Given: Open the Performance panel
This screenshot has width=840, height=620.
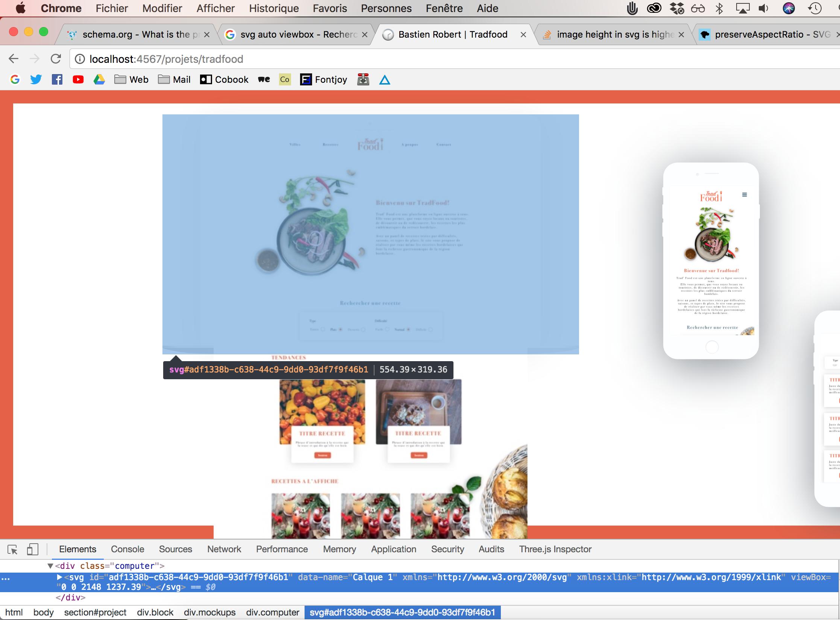Looking at the screenshot, I should click(x=282, y=549).
